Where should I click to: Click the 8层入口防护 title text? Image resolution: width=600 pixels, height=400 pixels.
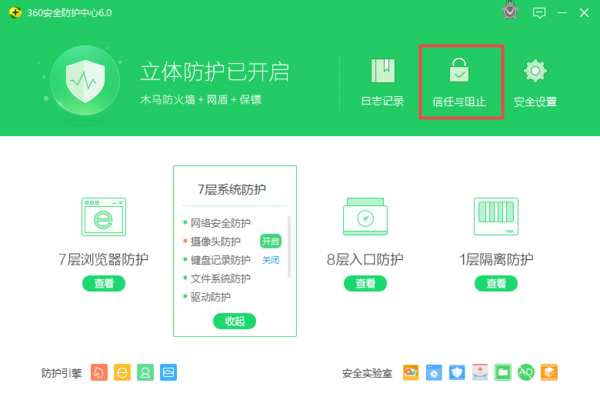click(365, 259)
